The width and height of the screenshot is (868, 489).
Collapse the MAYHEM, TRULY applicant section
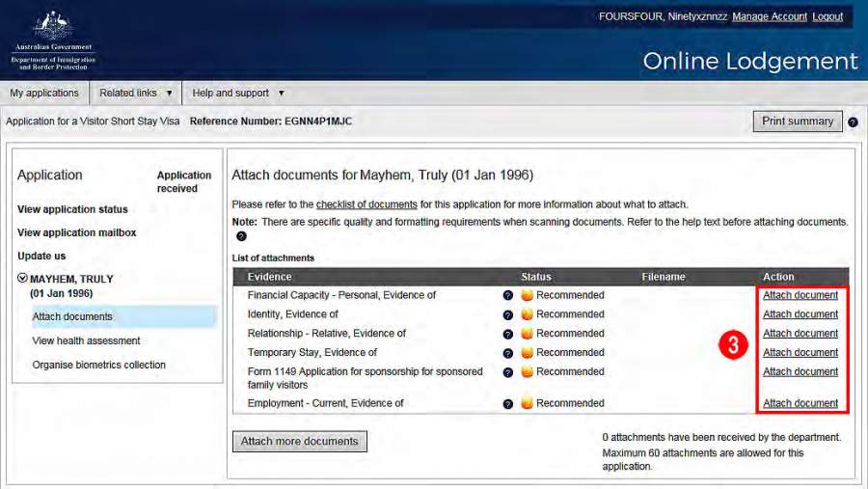point(22,278)
